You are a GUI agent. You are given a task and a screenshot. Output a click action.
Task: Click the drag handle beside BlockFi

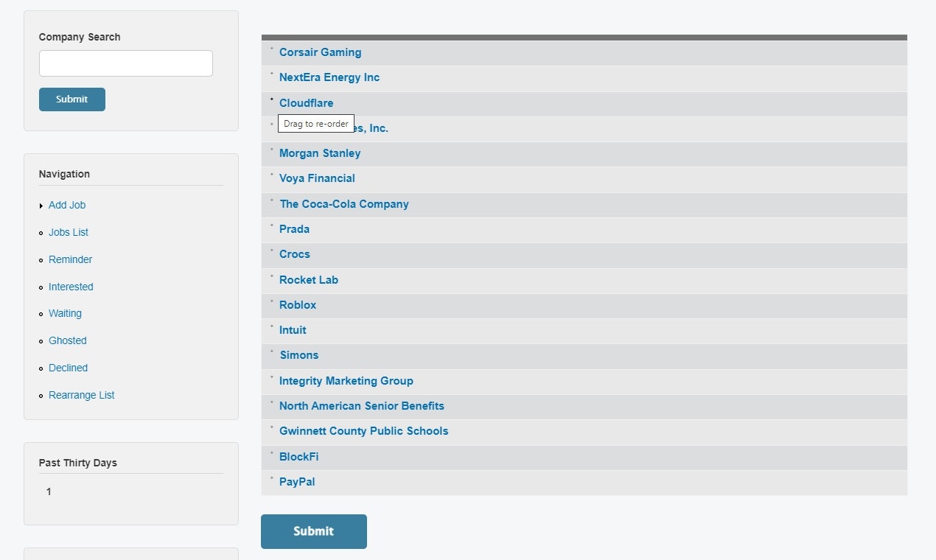point(271,452)
